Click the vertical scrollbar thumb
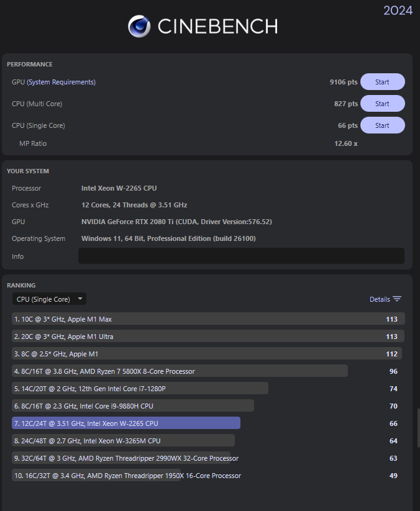420x511 pixels. 418,428
